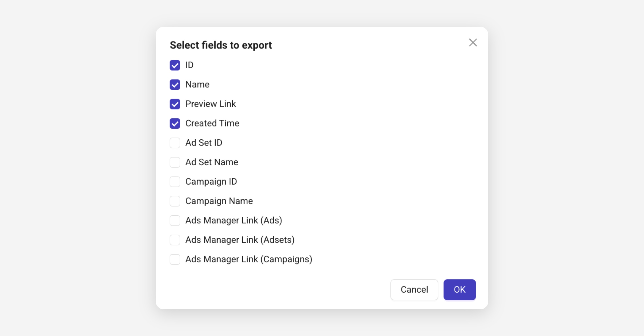Untick the Created Time checkbox

175,124
